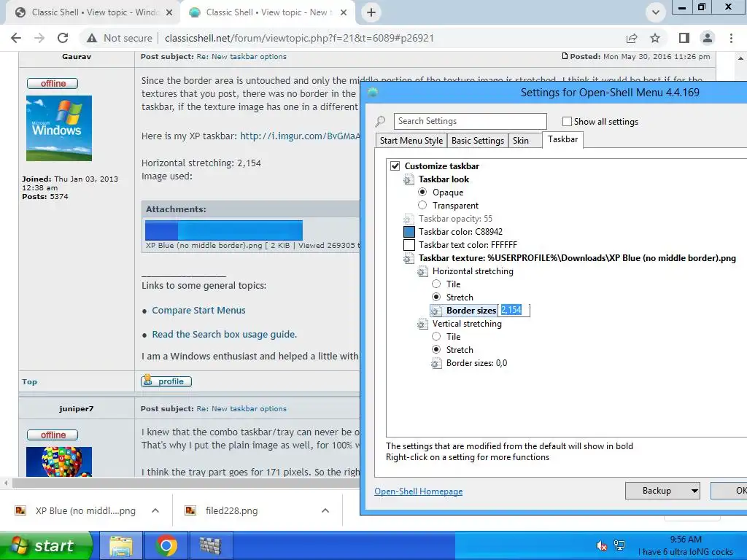
Task: Open File Explorer from the taskbar
Action: point(121,545)
